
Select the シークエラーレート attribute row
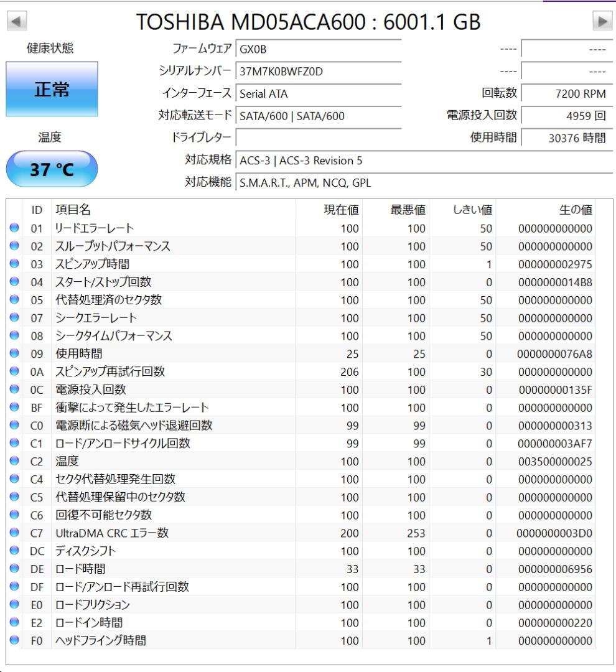click(124, 318)
